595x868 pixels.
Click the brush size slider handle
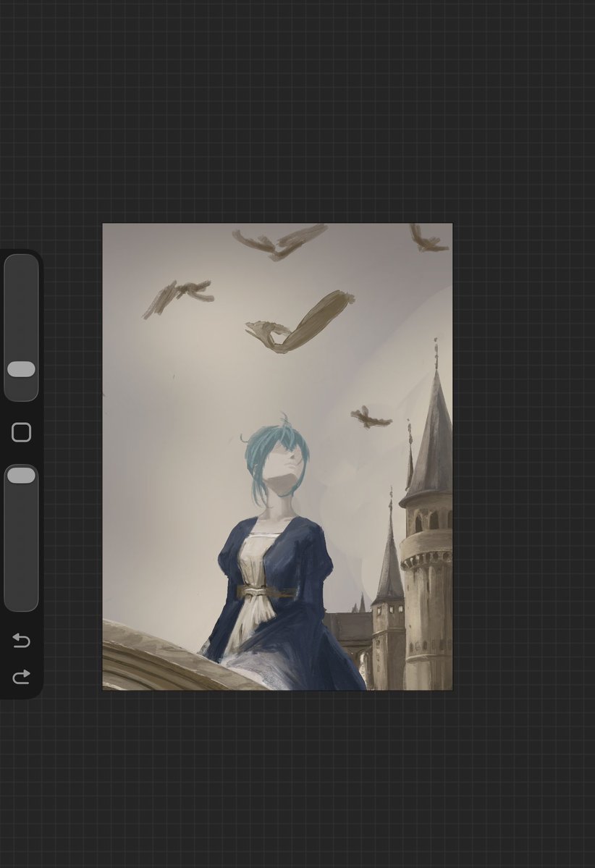pyautogui.click(x=21, y=369)
